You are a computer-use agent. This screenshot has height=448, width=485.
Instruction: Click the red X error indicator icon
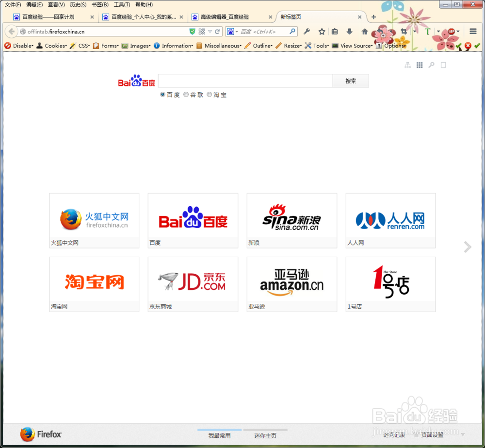click(x=468, y=46)
